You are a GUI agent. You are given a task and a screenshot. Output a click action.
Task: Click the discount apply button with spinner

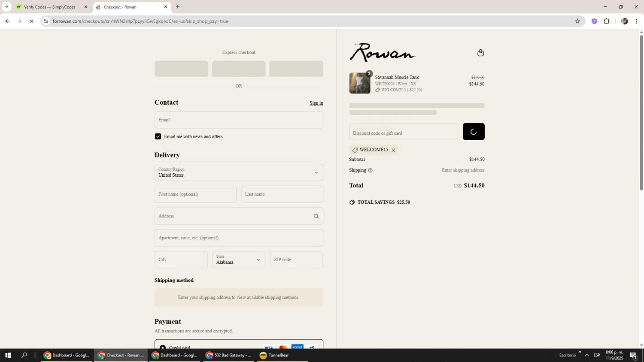coord(474,132)
